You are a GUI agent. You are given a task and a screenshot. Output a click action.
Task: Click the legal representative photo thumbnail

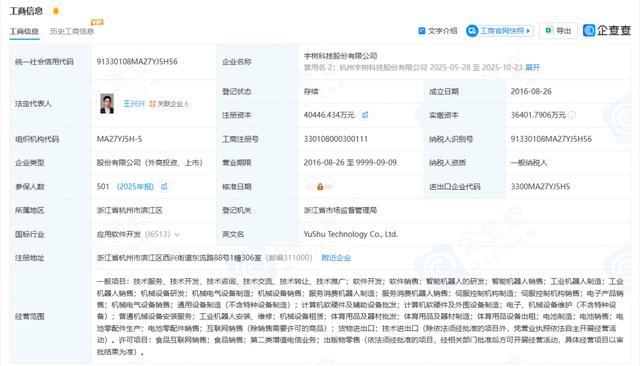tap(107, 104)
